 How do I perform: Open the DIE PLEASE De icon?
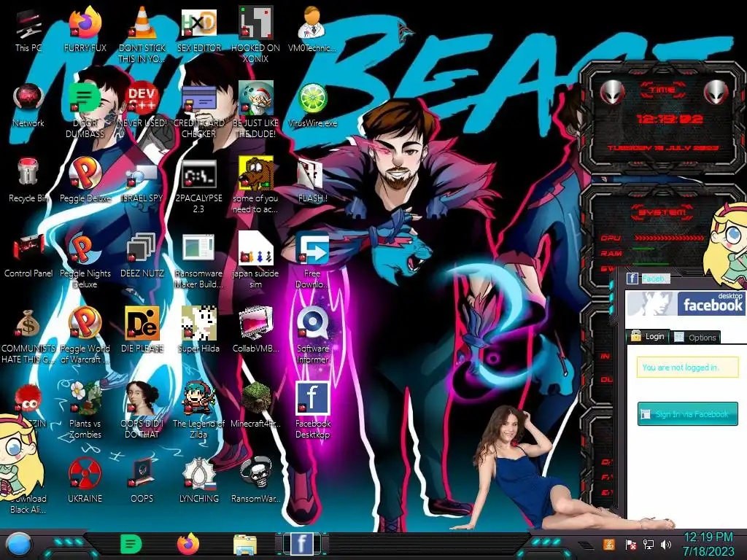[142, 324]
